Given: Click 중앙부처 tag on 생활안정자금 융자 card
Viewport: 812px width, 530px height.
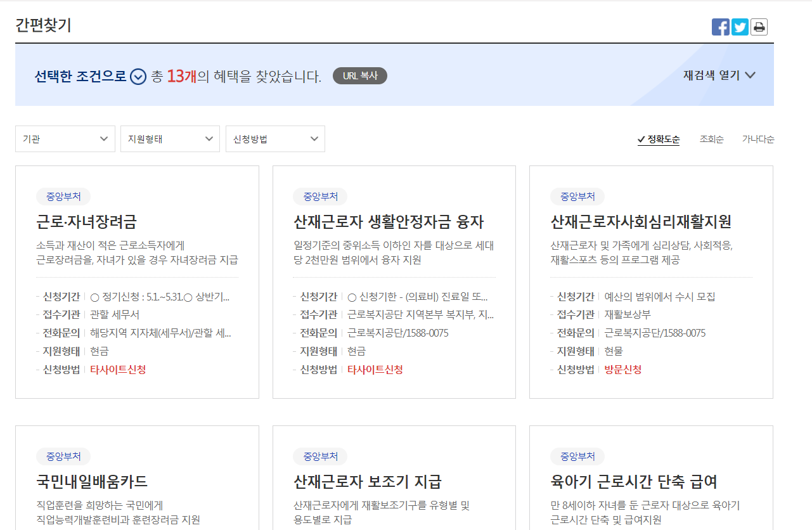Looking at the screenshot, I should [x=320, y=197].
